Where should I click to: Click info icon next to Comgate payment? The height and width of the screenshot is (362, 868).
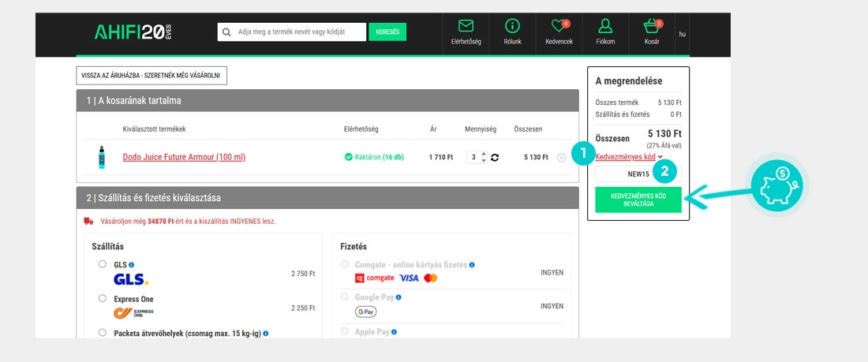click(472, 265)
